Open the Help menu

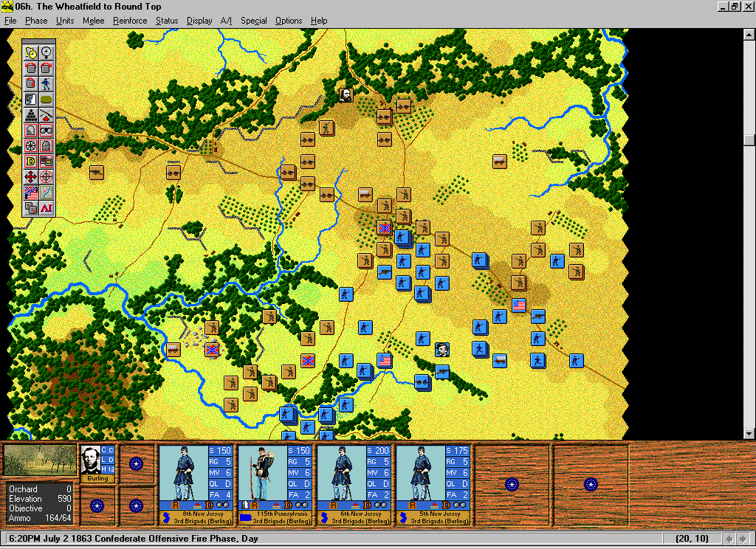[x=319, y=21]
